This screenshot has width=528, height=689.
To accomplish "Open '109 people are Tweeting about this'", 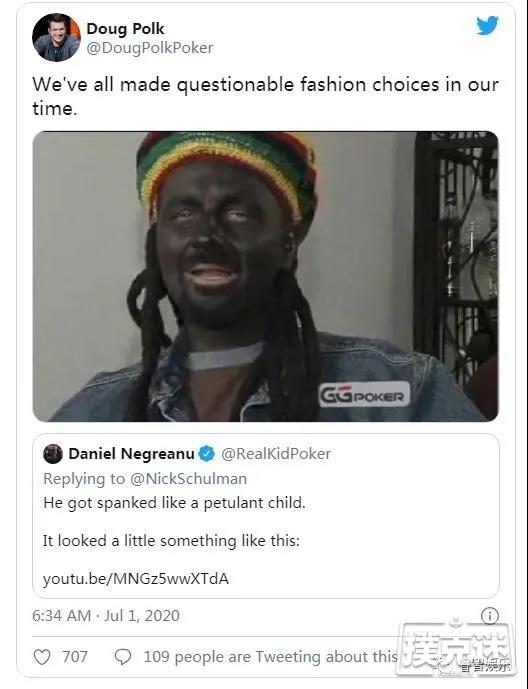I will [271, 657].
